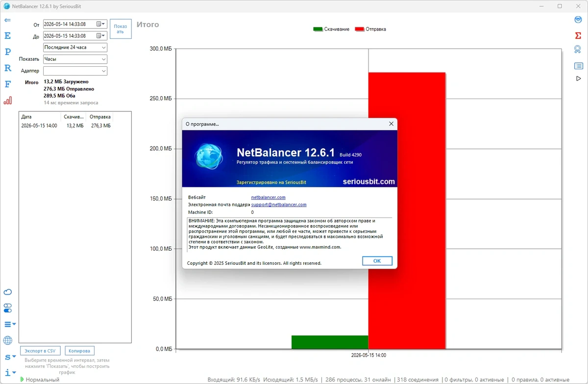
Task: Click the 276,3 МБ Отправлено total
Action: 69,89
